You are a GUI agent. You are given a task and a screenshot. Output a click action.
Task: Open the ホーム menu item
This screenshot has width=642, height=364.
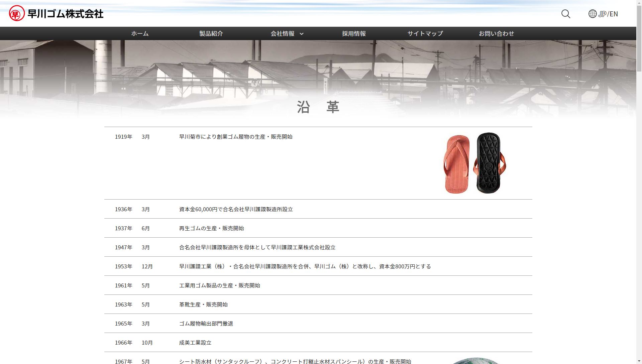click(140, 33)
